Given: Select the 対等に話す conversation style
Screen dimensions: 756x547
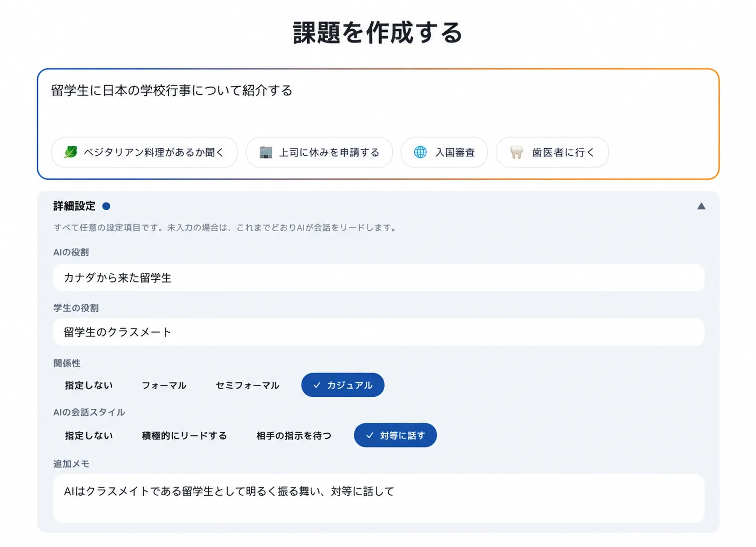Looking at the screenshot, I should (395, 435).
